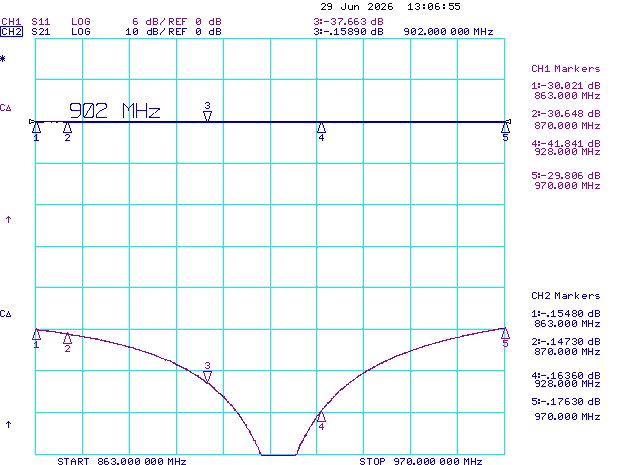Click the S11 parameter label
The width and height of the screenshot is (640, 465).
point(41,22)
